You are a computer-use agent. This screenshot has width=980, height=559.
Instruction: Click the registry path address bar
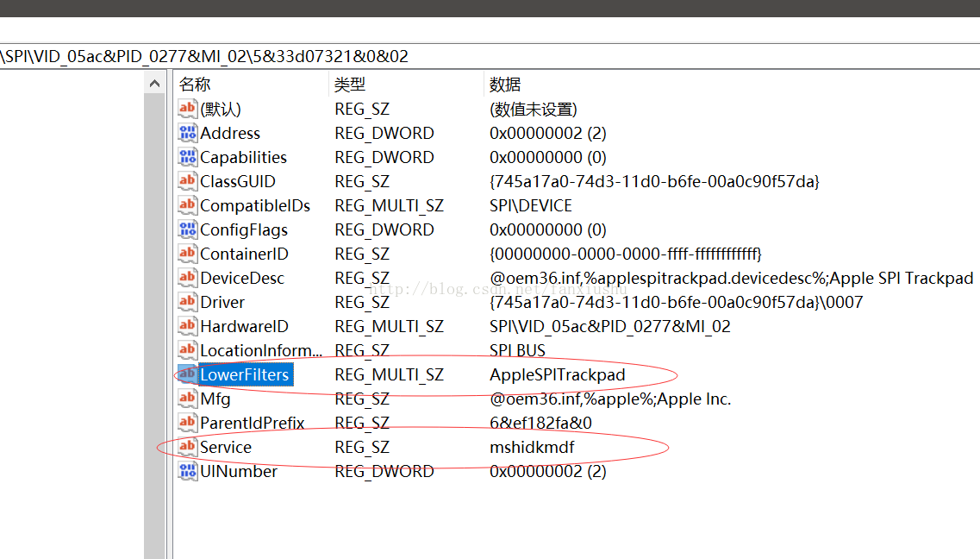tap(490, 56)
